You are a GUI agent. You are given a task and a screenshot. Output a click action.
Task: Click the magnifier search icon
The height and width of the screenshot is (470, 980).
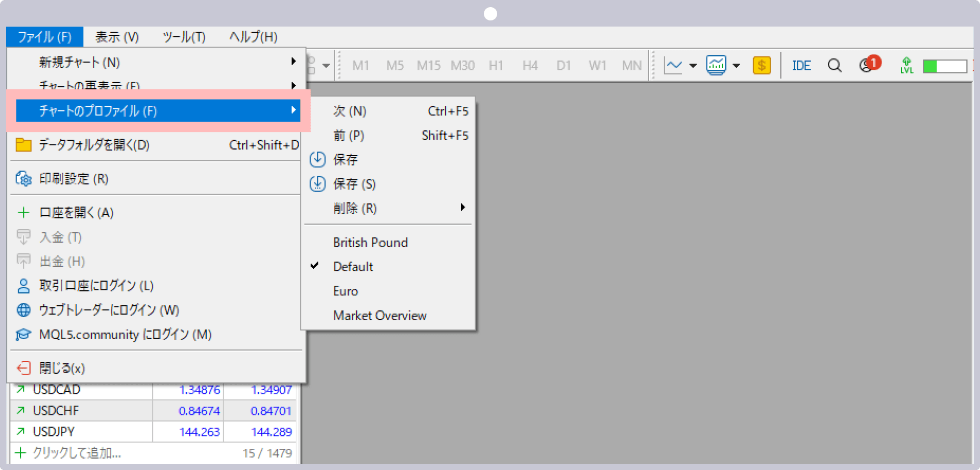(x=835, y=65)
